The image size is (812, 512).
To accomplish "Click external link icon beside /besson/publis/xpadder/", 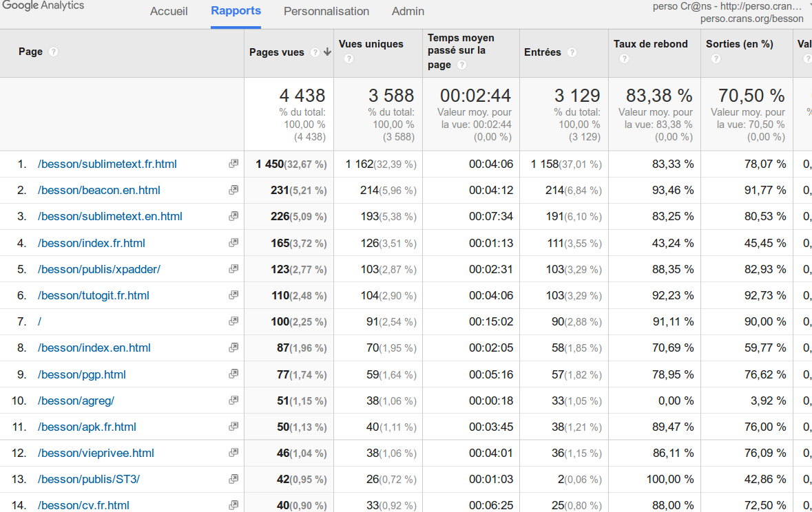I will 233,269.
